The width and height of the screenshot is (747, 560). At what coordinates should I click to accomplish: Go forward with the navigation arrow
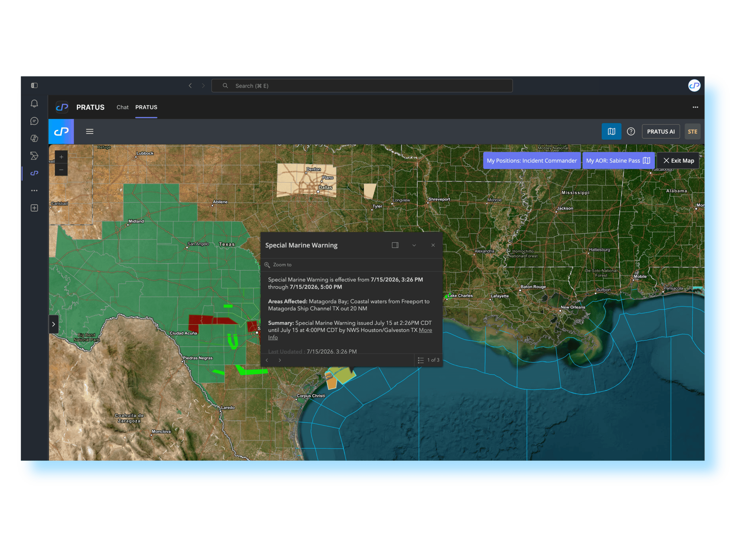point(203,85)
